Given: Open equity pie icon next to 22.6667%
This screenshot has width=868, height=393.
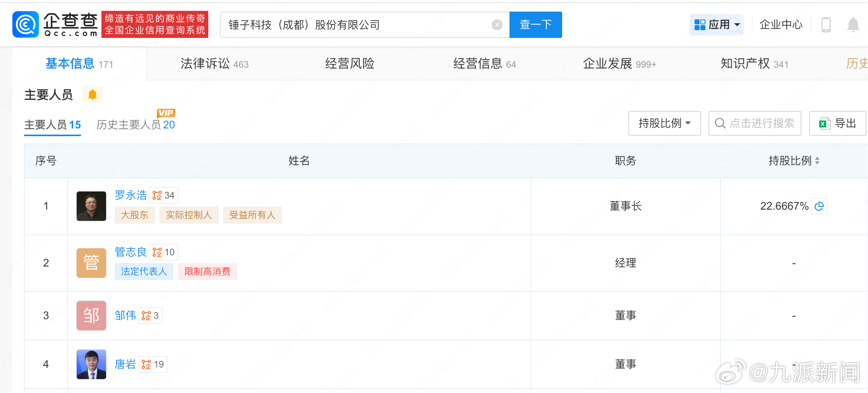Looking at the screenshot, I should (819, 206).
